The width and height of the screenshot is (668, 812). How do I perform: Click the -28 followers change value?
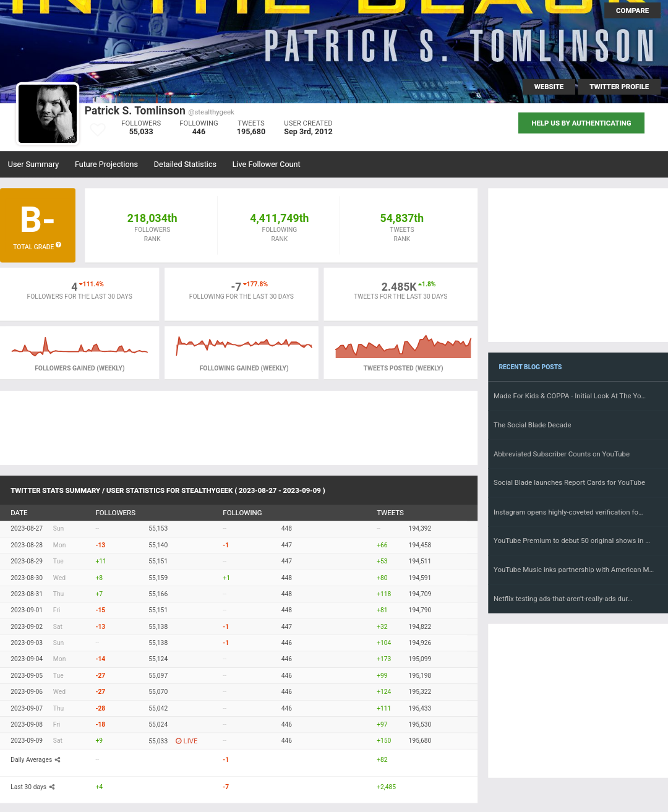point(100,709)
